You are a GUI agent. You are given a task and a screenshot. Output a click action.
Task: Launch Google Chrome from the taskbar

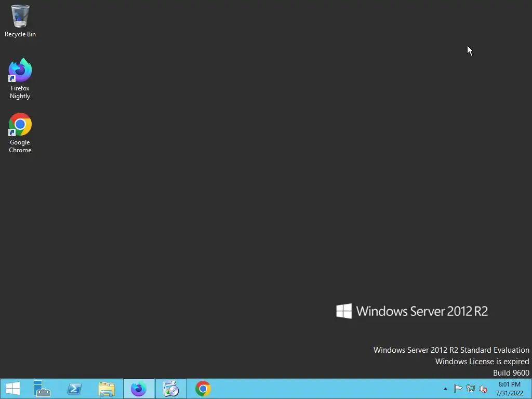point(203,389)
